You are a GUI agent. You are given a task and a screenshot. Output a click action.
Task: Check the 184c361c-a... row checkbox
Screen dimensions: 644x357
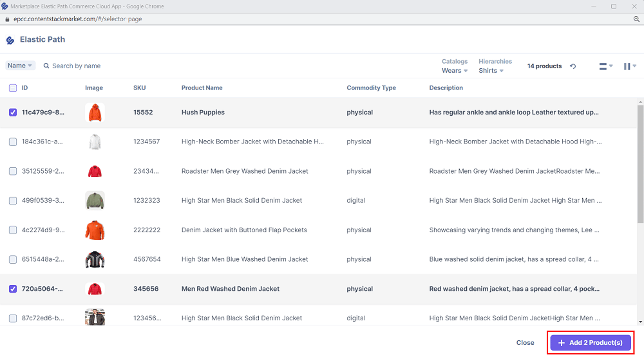[x=13, y=142]
